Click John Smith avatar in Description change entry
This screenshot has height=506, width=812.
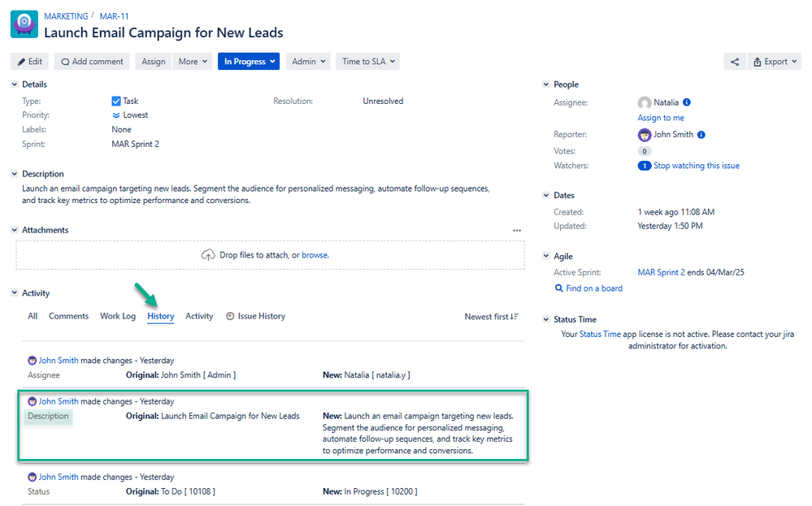[x=33, y=401]
